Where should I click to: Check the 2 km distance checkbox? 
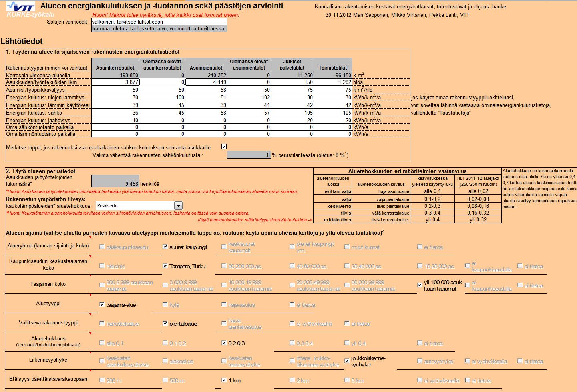point(292,380)
